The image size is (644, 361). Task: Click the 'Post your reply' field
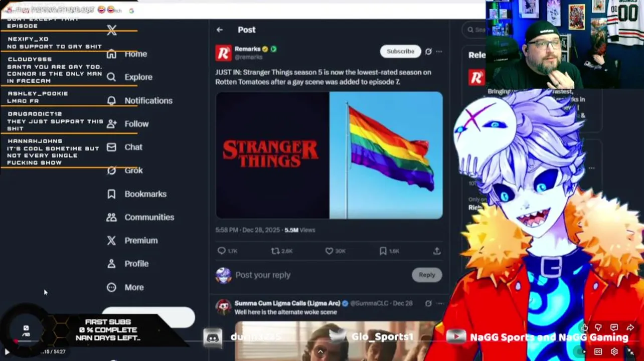click(x=321, y=275)
